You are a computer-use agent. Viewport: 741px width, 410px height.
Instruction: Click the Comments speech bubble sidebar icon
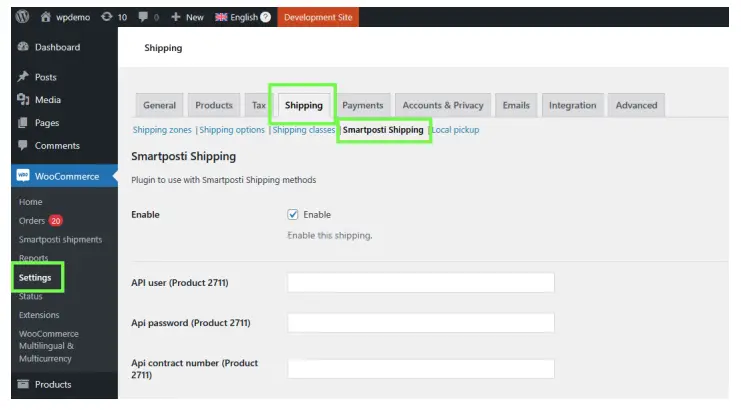tap(23, 145)
